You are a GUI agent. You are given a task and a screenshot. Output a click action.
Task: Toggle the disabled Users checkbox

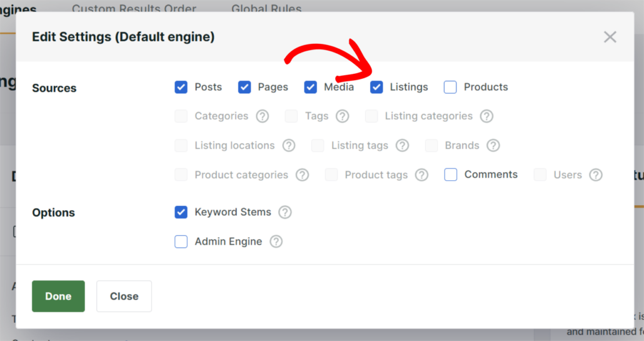coord(540,175)
